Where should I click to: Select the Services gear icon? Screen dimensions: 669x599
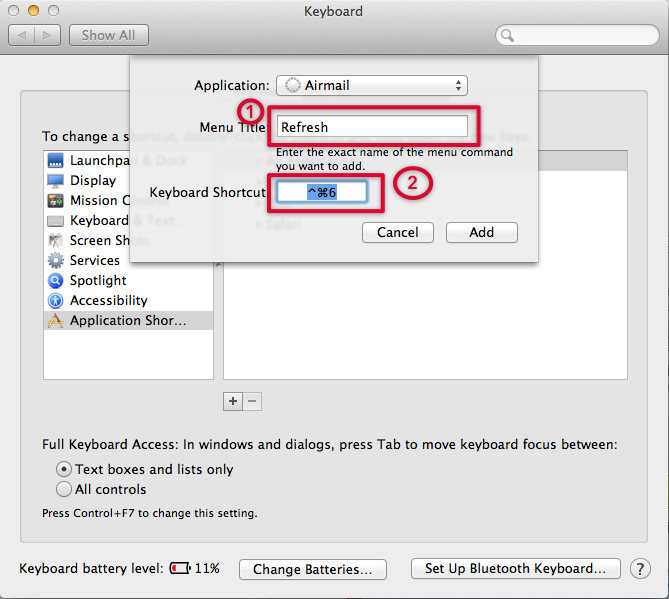pos(55,261)
